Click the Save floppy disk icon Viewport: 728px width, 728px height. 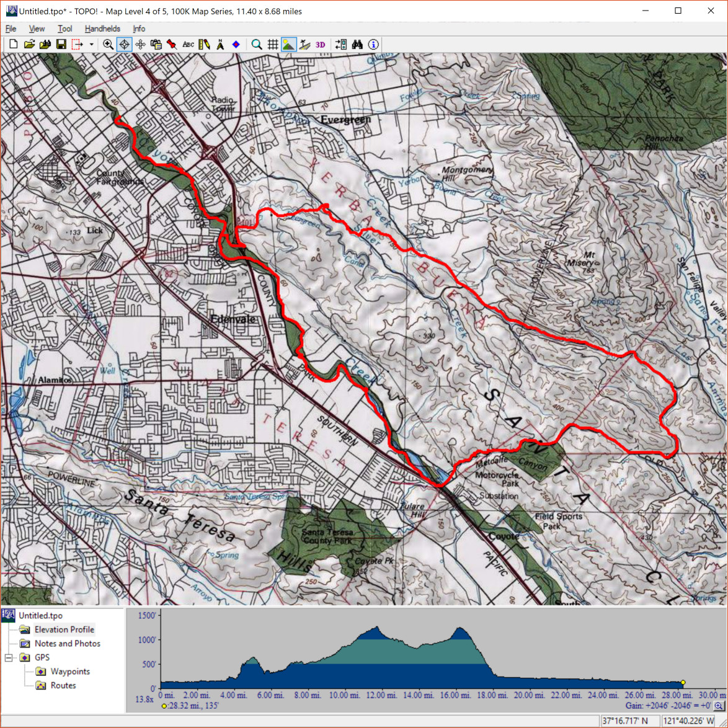tap(61, 44)
